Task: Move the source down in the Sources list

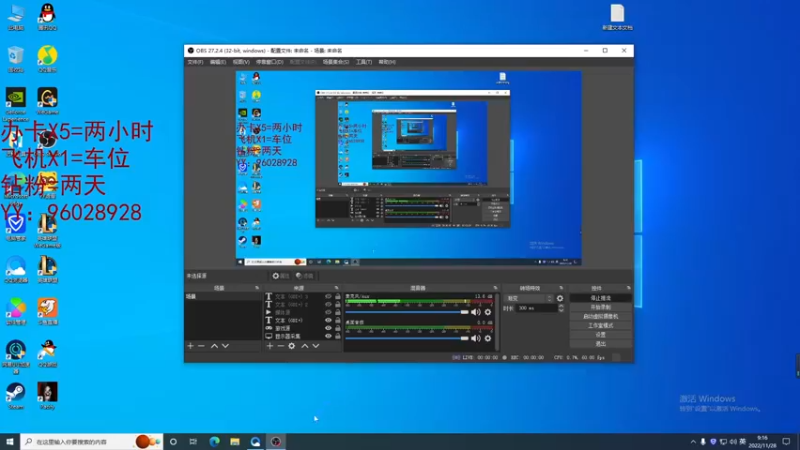Action: [x=316, y=346]
